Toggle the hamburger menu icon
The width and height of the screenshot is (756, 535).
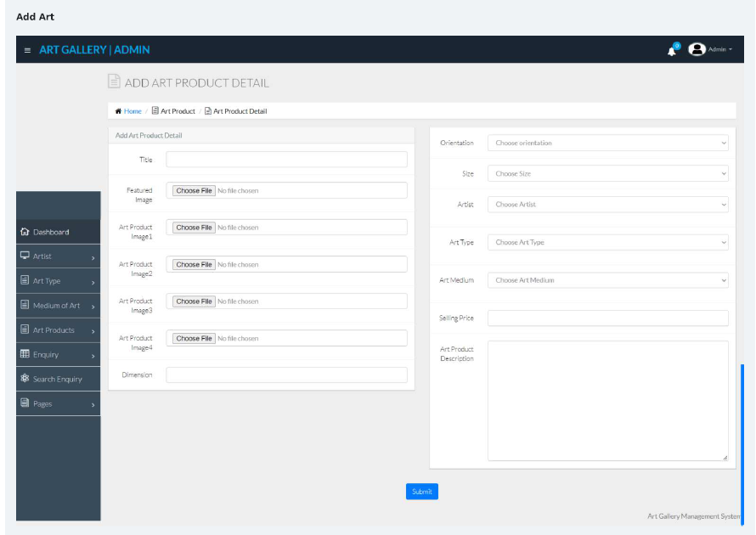click(27, 50)
